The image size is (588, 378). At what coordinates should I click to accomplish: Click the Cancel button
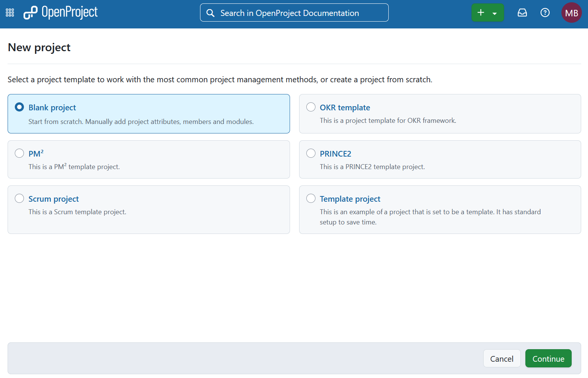click(x=501, y=359)
